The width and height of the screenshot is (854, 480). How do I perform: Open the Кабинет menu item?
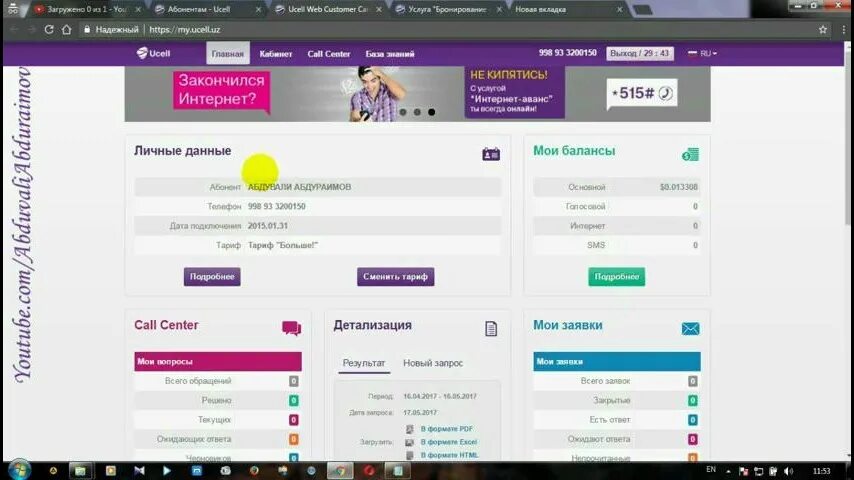coord(276,54)
